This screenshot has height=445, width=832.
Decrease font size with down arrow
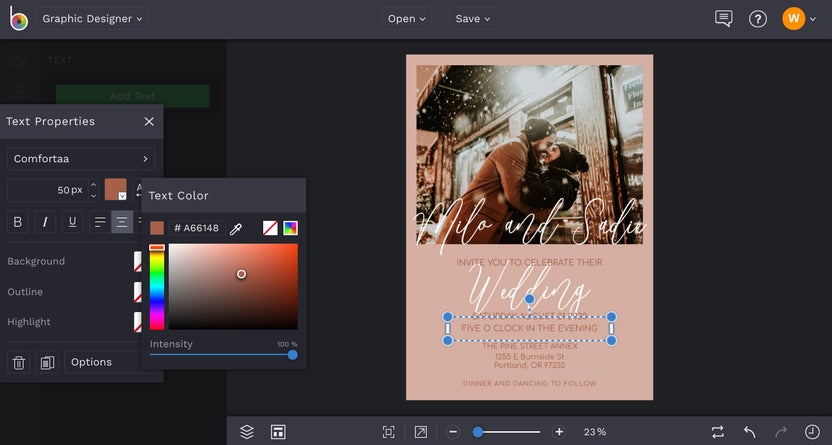93,195
